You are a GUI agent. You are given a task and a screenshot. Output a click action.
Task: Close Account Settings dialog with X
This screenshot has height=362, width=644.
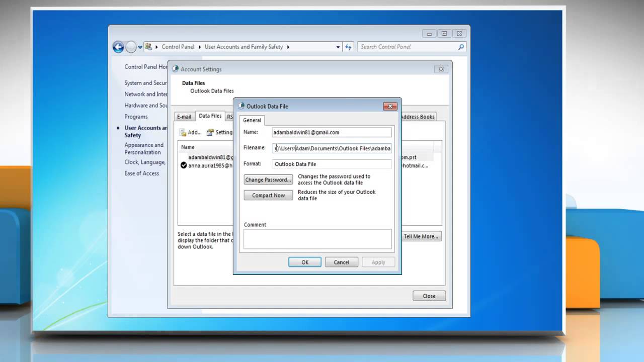(441, 69)
